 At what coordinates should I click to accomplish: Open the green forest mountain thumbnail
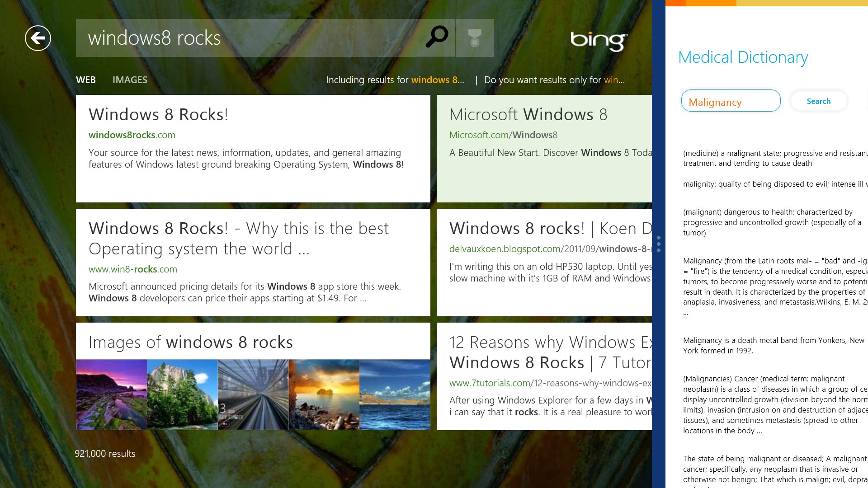click(182, 394)
